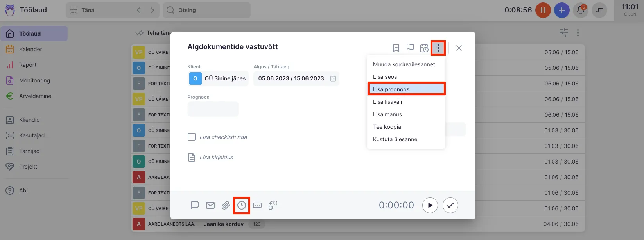The width and height of the screenshot is (644, 240).
Task: Click the calendar-clock icon in task header
Action: [424, 48]
